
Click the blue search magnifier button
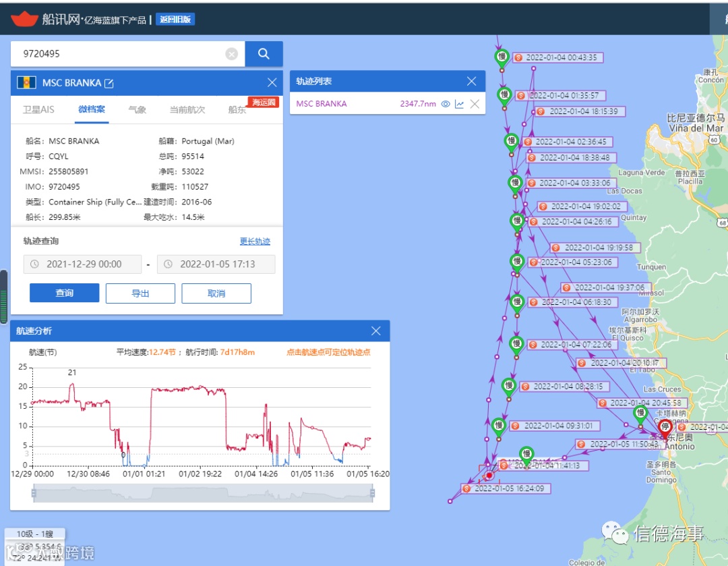[x=264, y=54]
